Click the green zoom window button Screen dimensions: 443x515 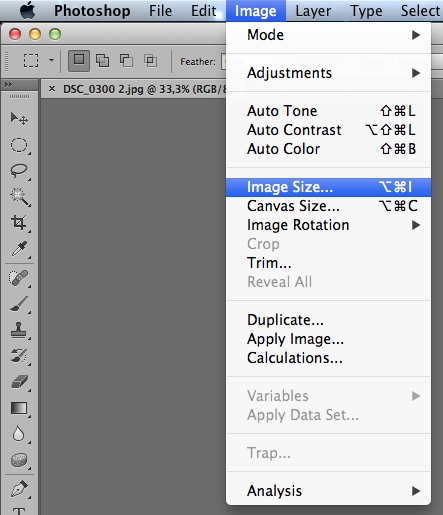55,34
